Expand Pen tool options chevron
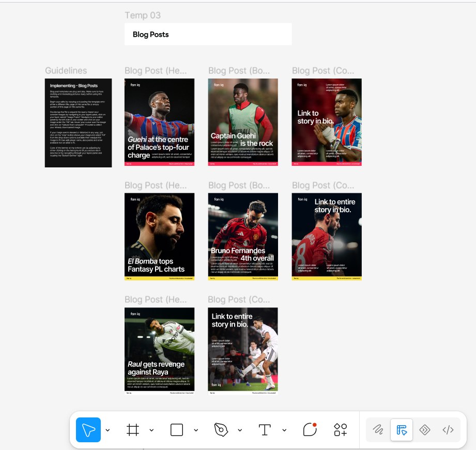Screen dimensions: 476x450 click(240, 430)
